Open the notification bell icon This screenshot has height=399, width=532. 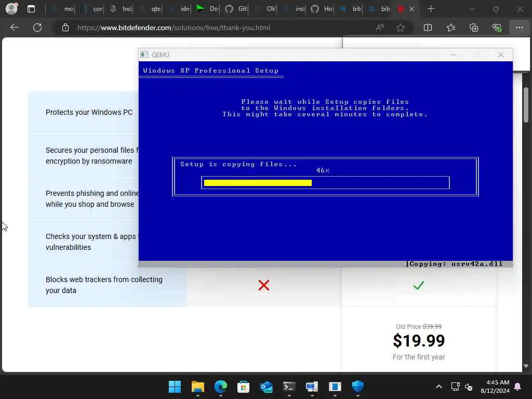(x=518, y=387)
